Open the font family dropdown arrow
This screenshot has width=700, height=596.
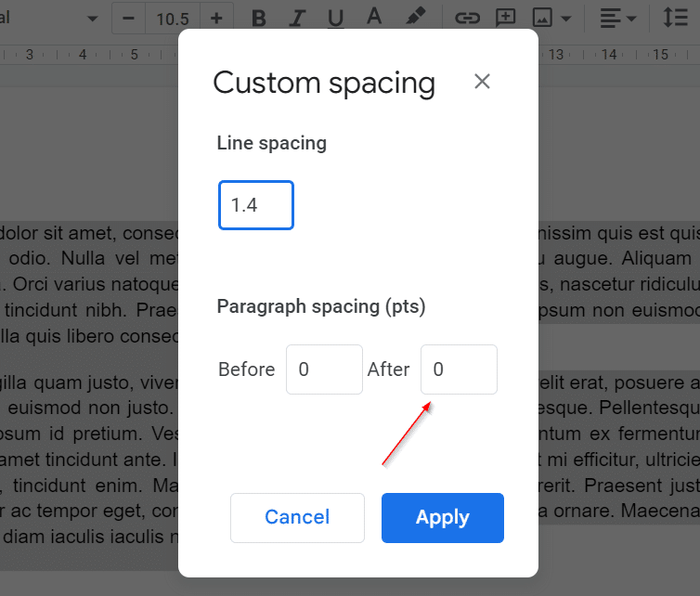[93, 19]
